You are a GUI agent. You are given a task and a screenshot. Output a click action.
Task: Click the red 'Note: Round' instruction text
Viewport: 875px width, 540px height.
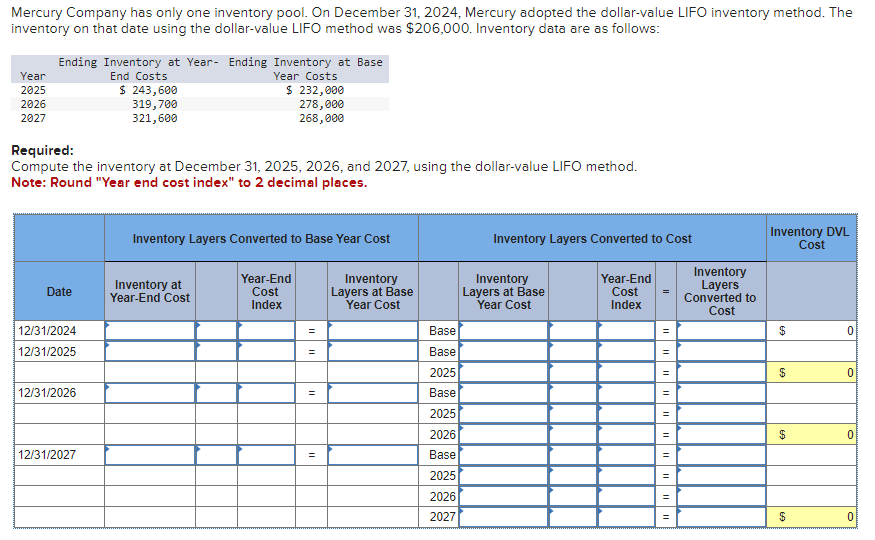[x=189, y=182]
